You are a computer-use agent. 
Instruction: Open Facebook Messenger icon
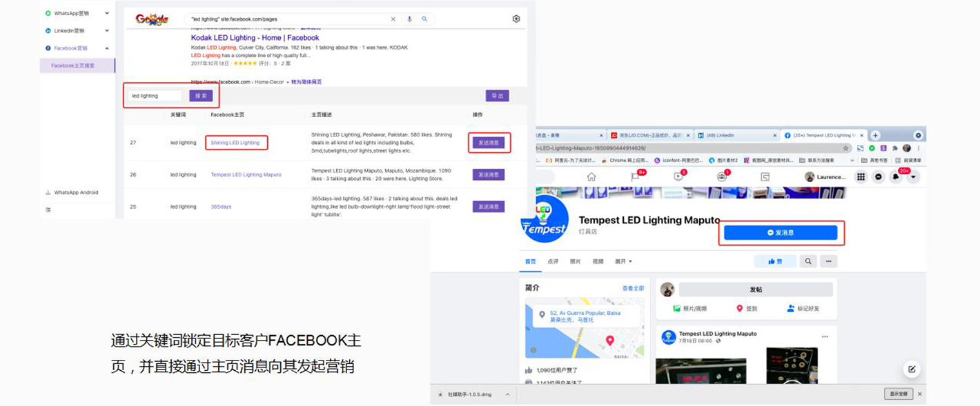click(x=879, y=176)
